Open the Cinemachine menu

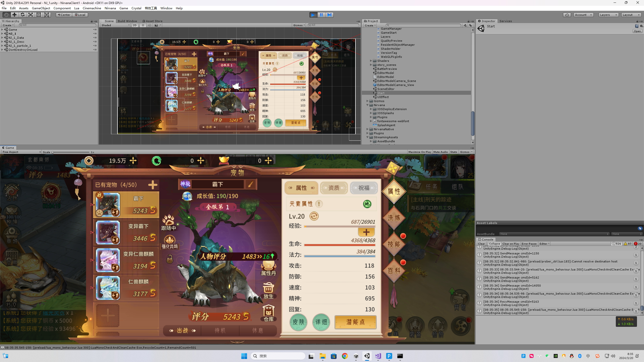(x=92, y=8)
